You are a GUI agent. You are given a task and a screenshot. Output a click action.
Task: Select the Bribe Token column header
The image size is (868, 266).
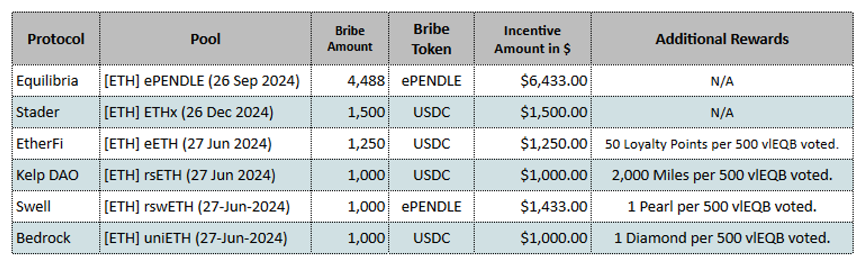(431, 39)
